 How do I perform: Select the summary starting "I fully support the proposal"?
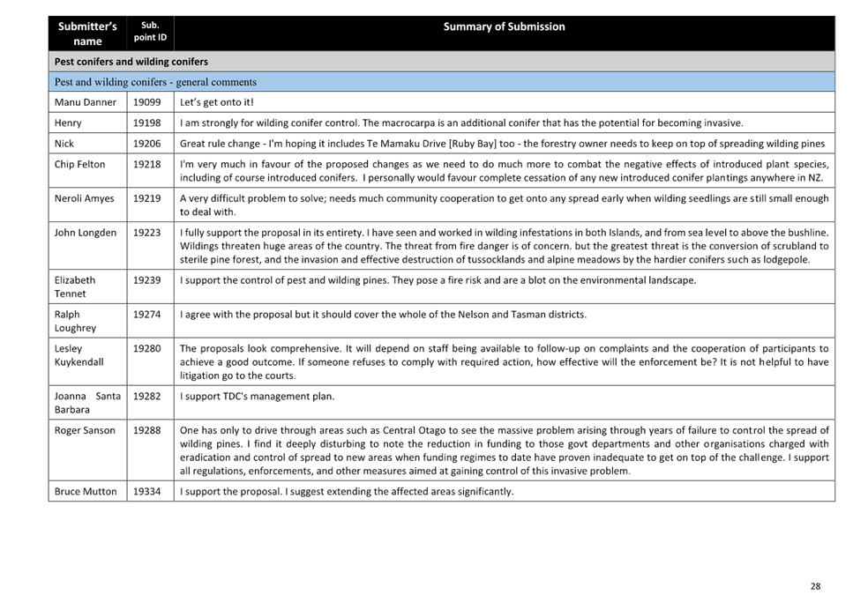[504, 246]
